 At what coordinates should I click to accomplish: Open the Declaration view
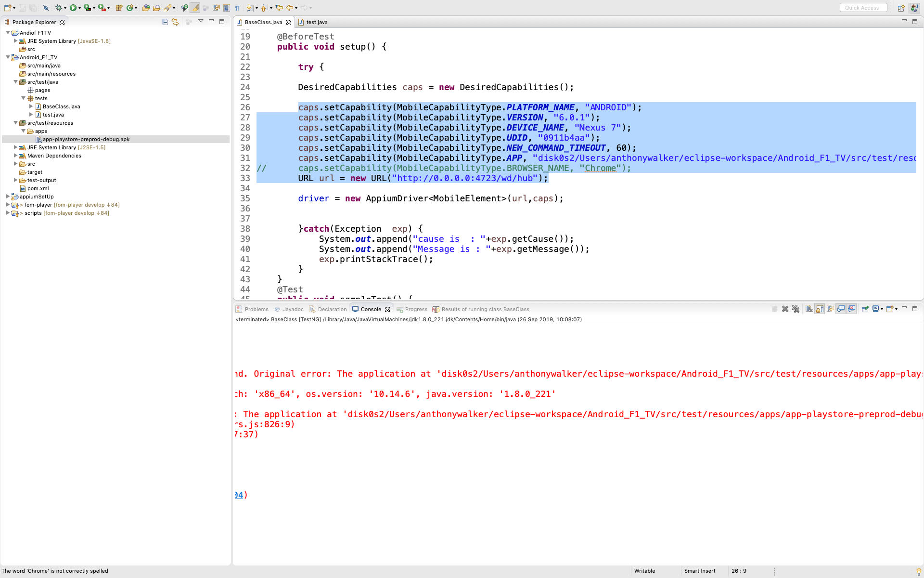(x=332, y=309)
